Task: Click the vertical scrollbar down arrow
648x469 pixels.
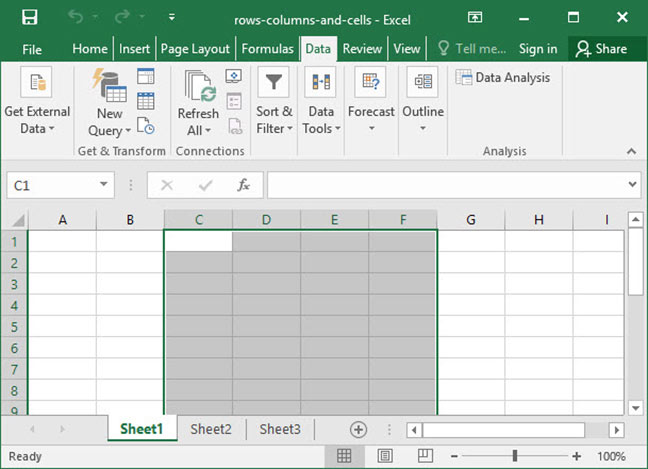Action: 635,407
